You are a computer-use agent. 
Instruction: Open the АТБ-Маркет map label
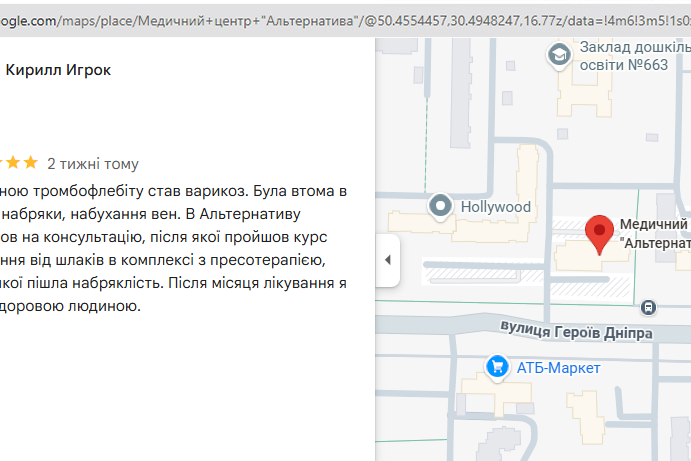point(558,369)
